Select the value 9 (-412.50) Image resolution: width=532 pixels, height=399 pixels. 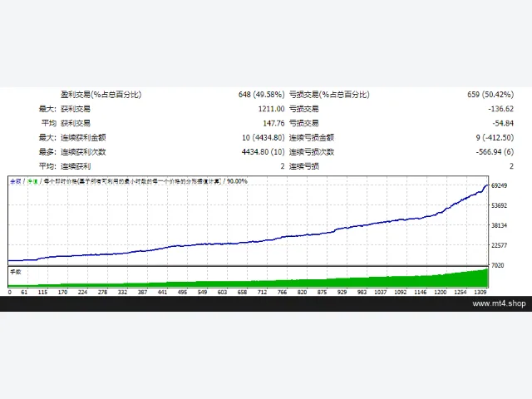coord(495,137)
